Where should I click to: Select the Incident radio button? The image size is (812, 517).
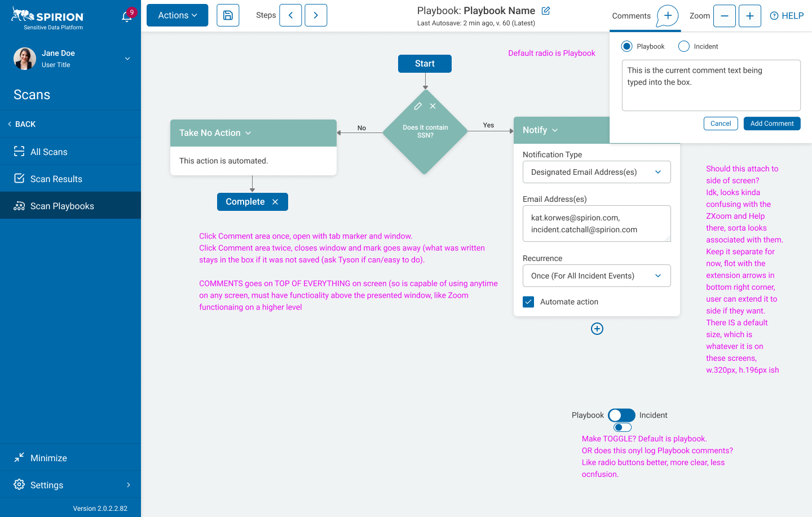[684, 46]
